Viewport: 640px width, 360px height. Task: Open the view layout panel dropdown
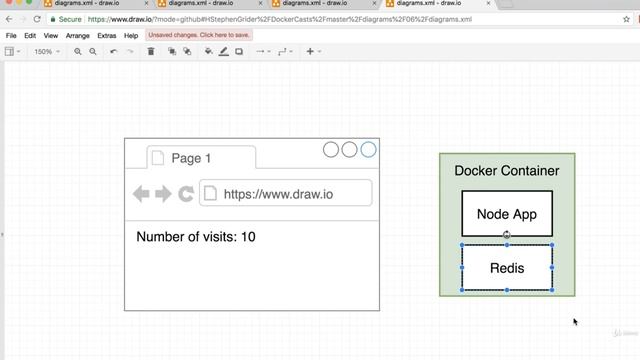point(12,51)
